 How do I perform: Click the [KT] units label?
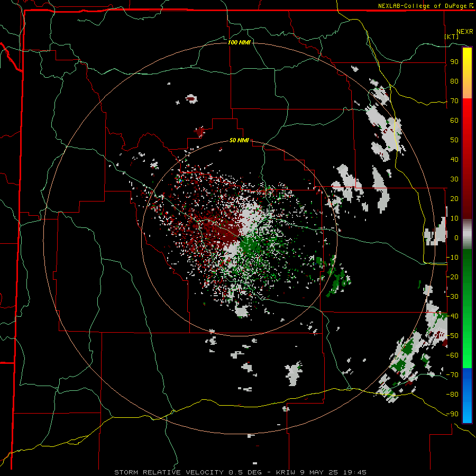tap(452, 36)
